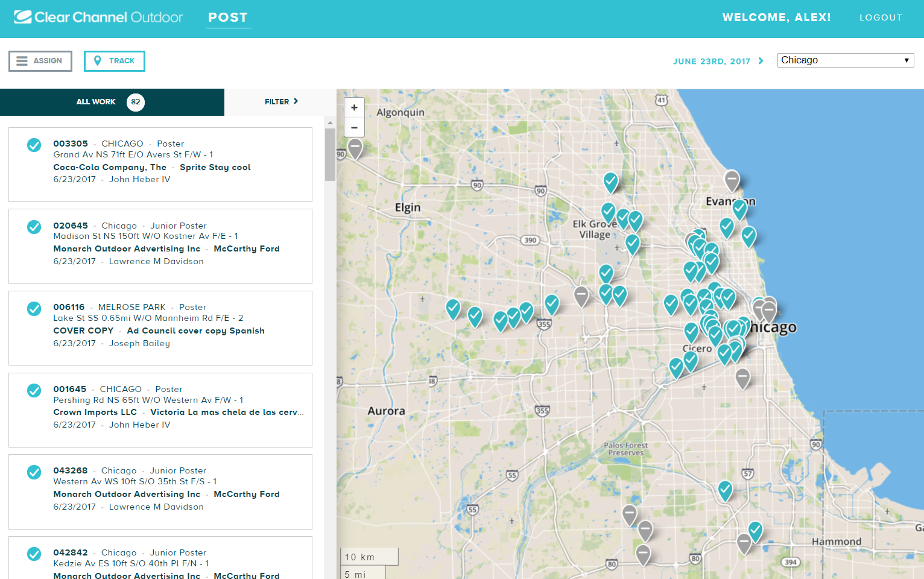Toggle completion check for order 020645
Viewport: 924px width, 579px height.
point(34,227)
